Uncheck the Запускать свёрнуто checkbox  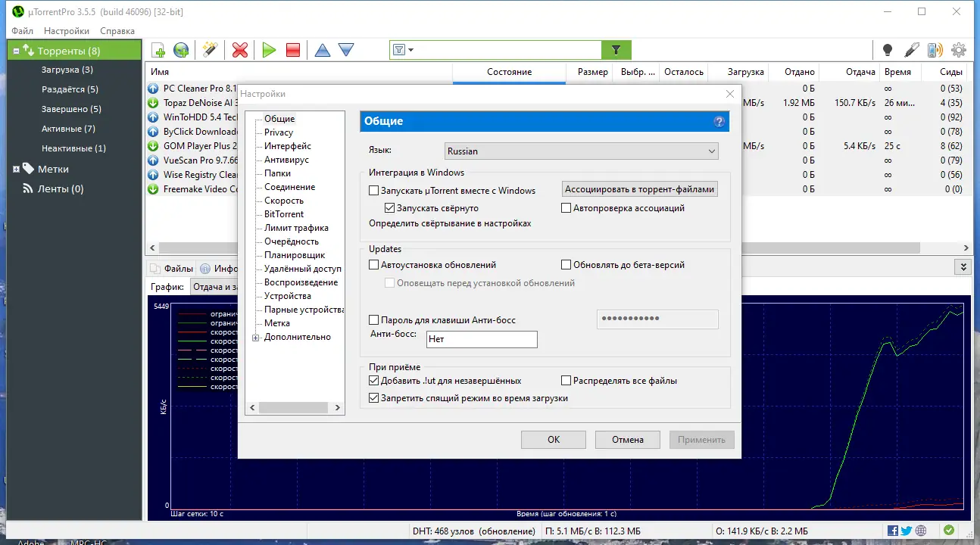point(389,208)
